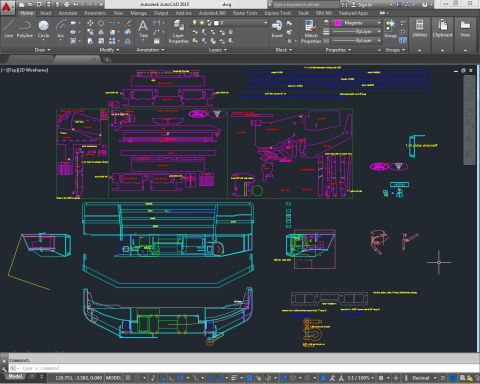Click the New file icon in quick access toolbar
The image size is (480, 384).
pyautogui.click(x=22, y=4)
